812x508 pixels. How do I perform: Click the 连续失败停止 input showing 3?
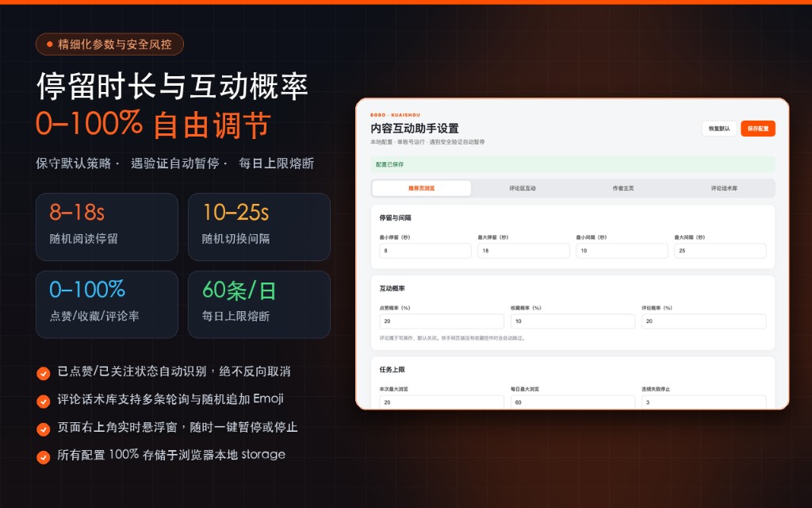(x=704, y=402)
